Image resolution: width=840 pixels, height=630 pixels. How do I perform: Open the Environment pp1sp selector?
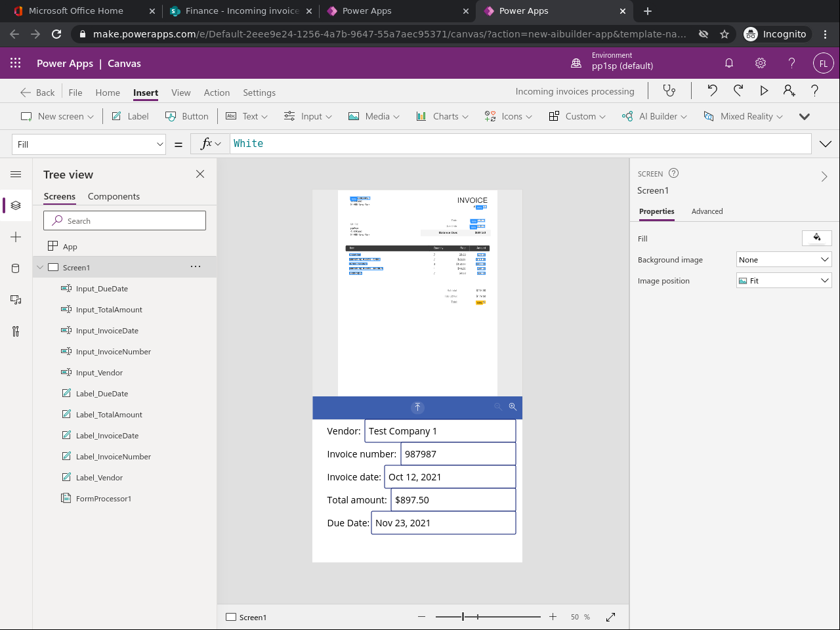point(613,61)
